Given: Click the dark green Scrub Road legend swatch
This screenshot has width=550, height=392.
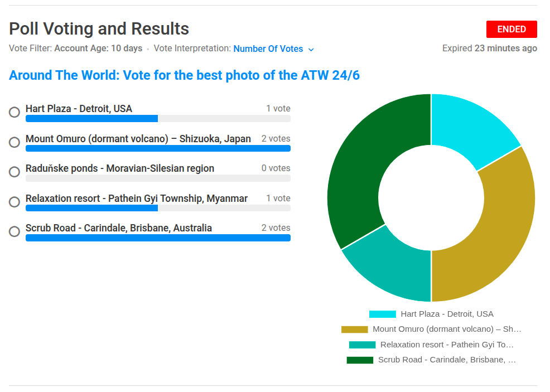Looking at the screenshot, I should 360,360.
